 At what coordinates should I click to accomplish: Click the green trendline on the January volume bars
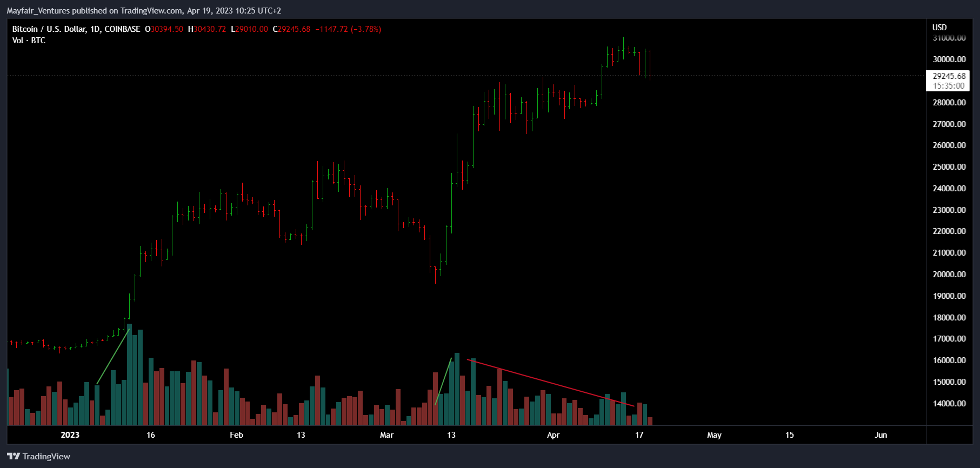pos(113,357)
